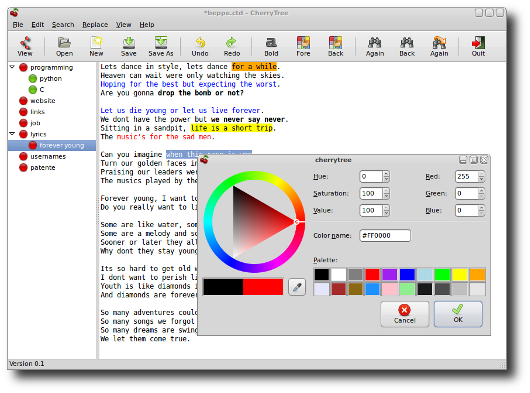Click the Color name input field

385,236
